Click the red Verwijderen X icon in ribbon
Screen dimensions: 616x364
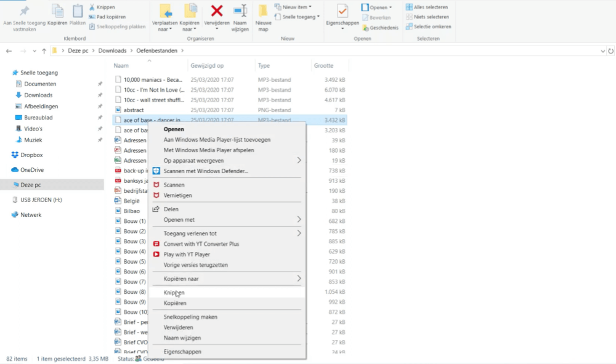pos(217,10)
